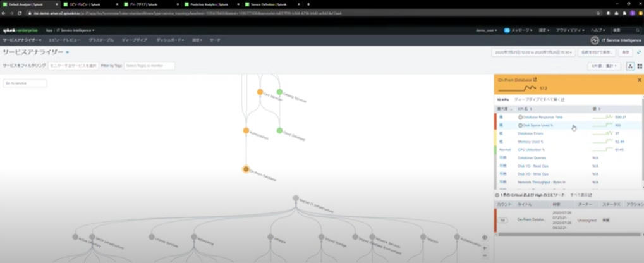Open the demo_user account dropdown
644x263 pixels.
point(487,30)
